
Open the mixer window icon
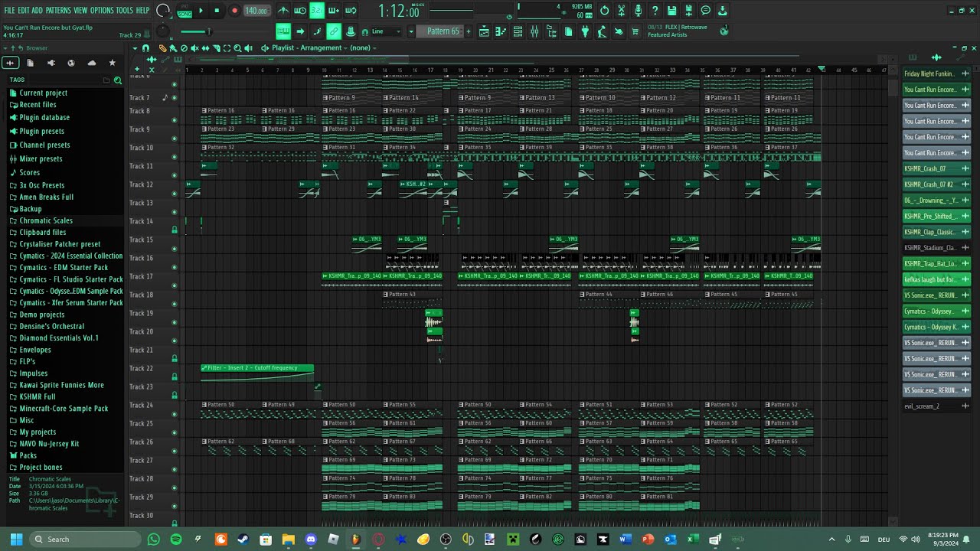[534, 31]
